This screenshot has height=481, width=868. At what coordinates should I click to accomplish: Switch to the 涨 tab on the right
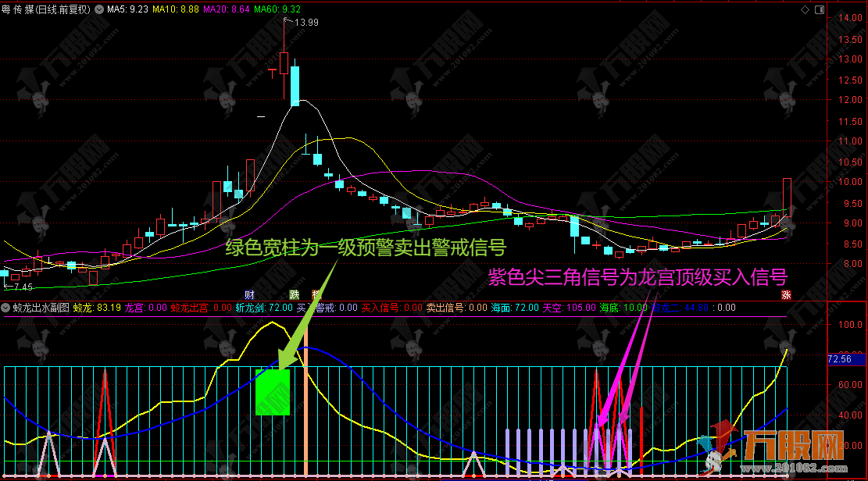787,294
